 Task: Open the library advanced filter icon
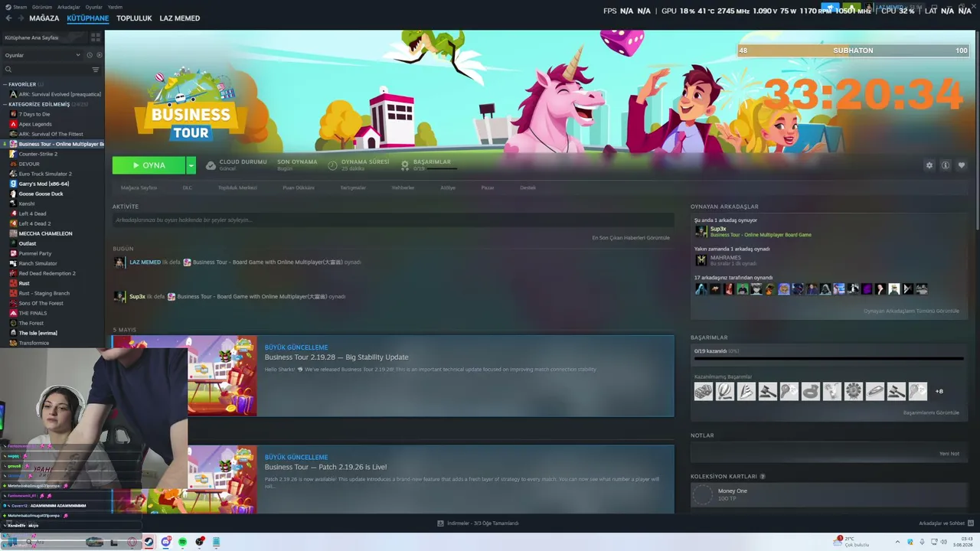[x=96, y=70]
